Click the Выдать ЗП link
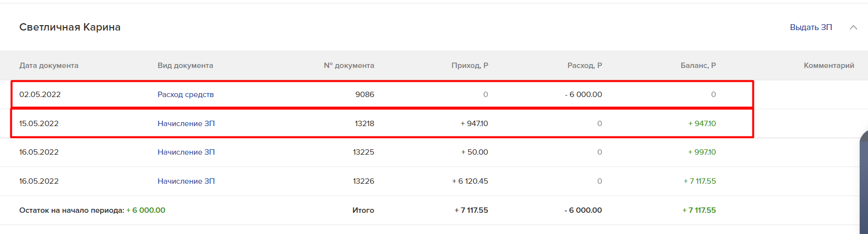The width and height of the screenshot is (868, 234). point(811,27)
